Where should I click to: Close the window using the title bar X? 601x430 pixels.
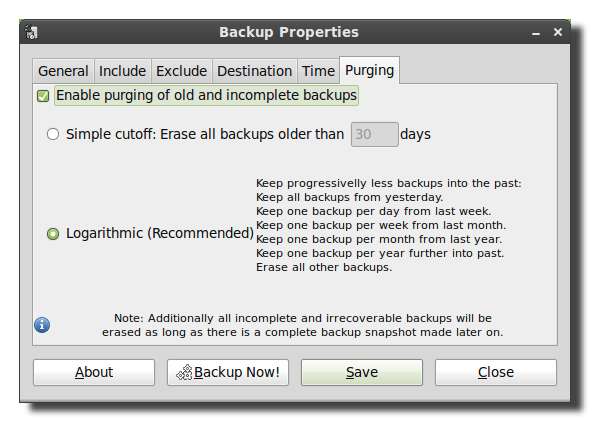(558, 33)
